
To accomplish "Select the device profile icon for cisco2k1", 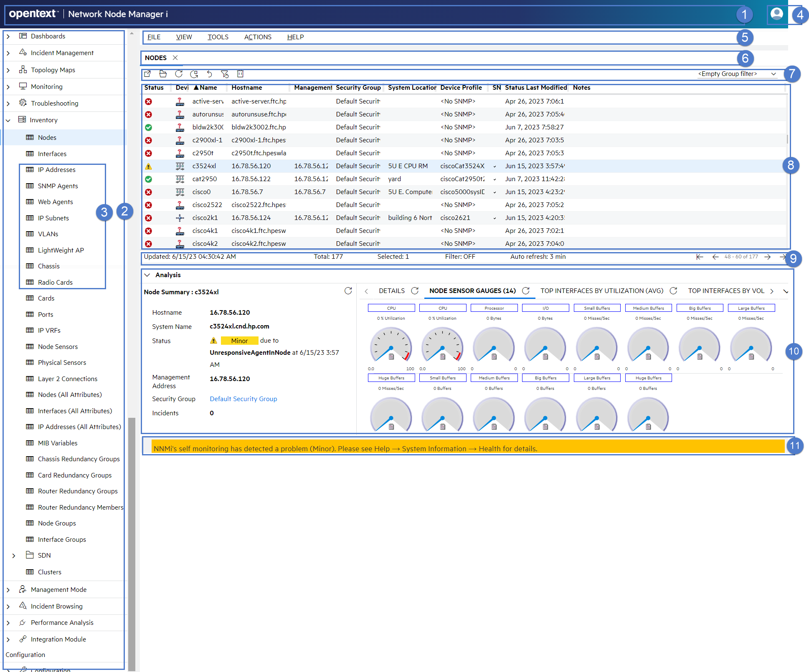I will (180, 217).
